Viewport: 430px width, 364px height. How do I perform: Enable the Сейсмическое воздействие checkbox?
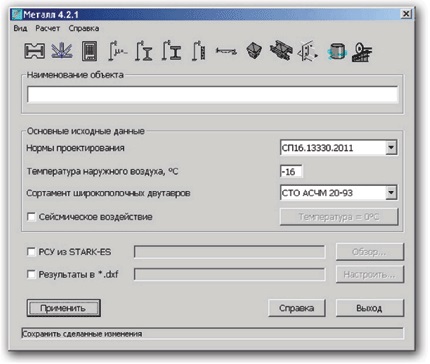[x=31, y=217]
